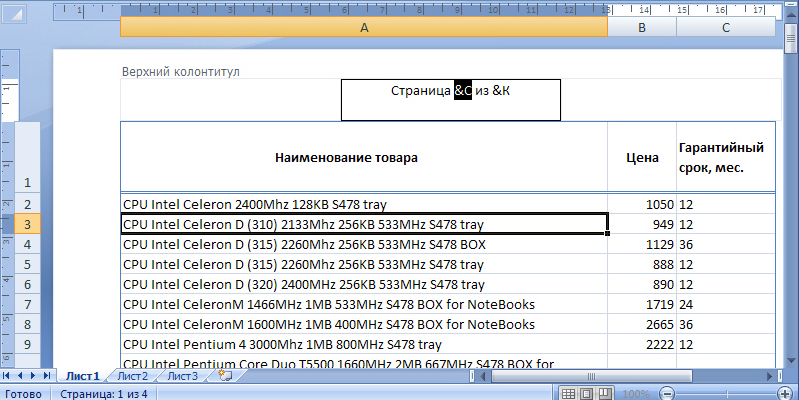799x400 pixels.
Task: Select row 1 header
Action: click(28, 157)
